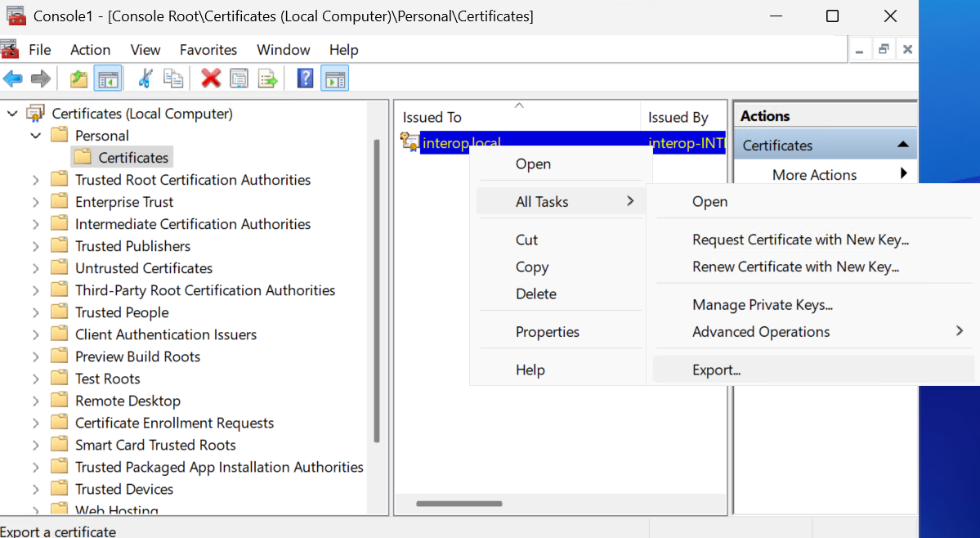Click the Certificates (Local Computer) root icon
980x538 pixels.
tap(36, 113)
